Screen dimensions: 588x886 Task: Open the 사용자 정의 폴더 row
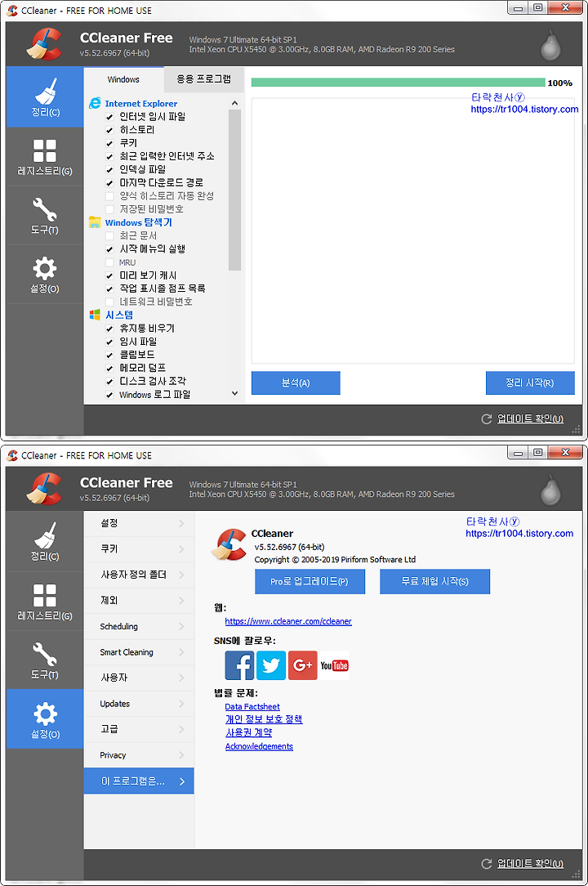[139, 575]
